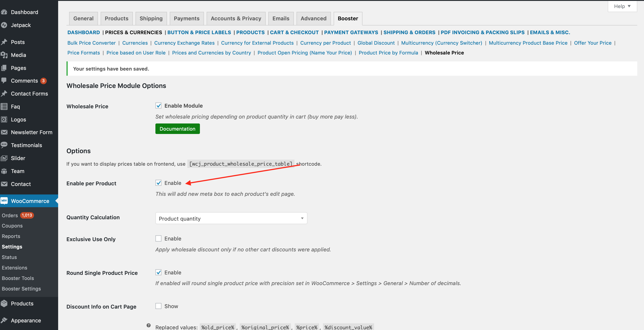Click the Pages icon in sidebar
The image size is (644, 330).
(4, 68)
